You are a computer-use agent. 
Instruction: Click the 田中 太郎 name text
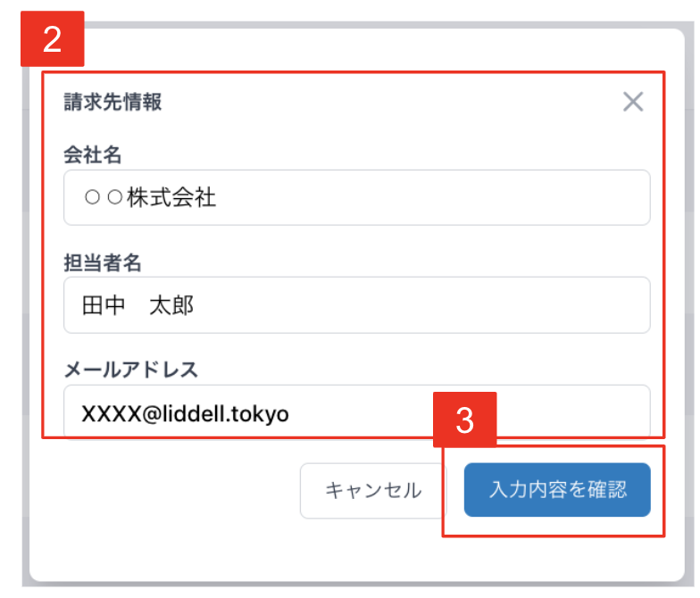tap(137, 305)
